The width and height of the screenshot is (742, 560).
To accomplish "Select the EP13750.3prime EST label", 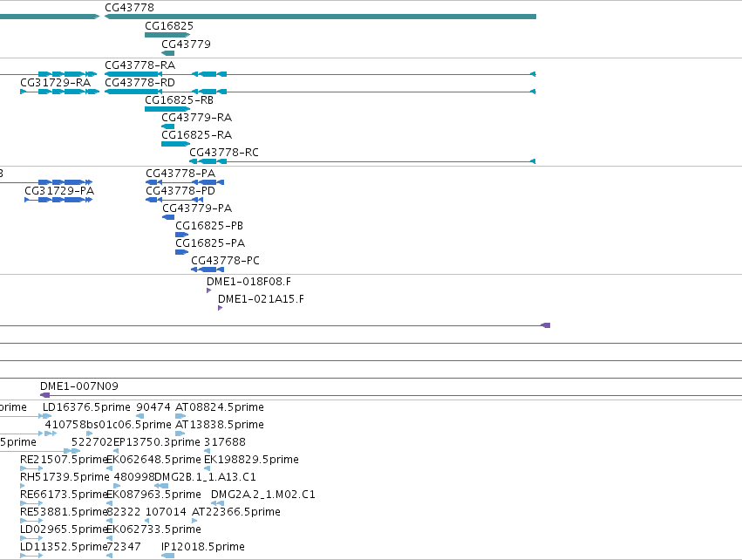I will click(157, 442).
